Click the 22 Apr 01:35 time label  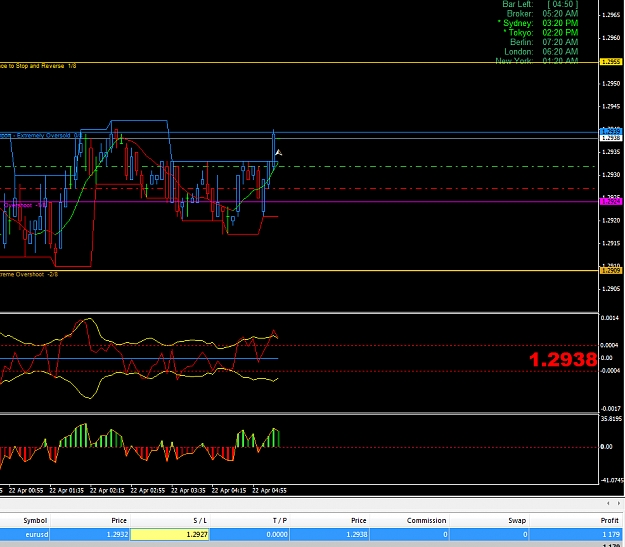[x=67, y=490]
